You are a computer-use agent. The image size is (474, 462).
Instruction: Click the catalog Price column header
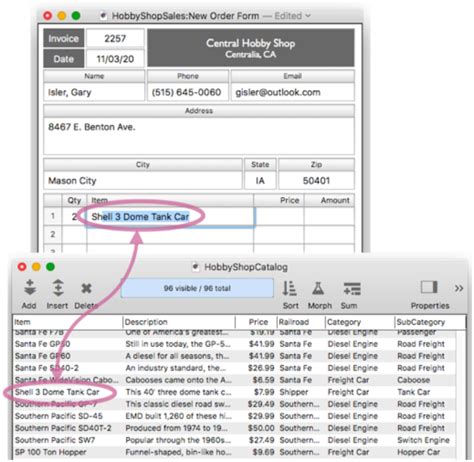(256, 322)
